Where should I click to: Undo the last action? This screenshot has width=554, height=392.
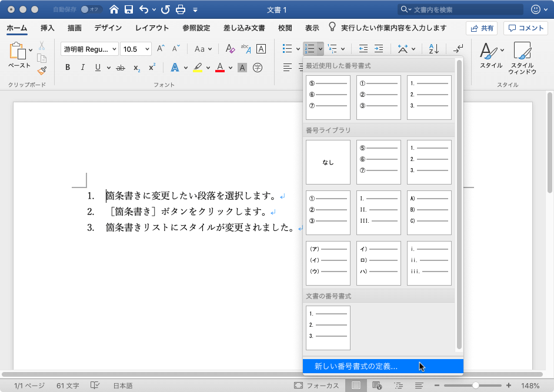coord(143,9)
